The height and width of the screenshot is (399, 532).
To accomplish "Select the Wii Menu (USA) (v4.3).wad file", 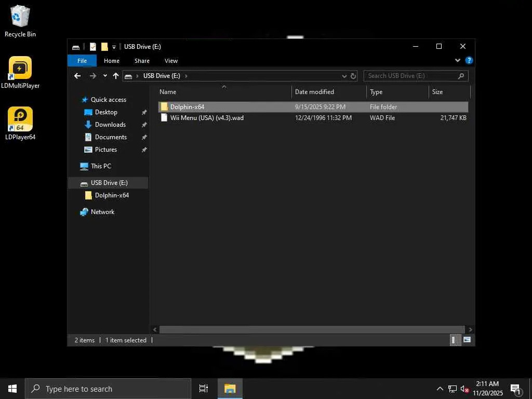I will tap(313, 118).
